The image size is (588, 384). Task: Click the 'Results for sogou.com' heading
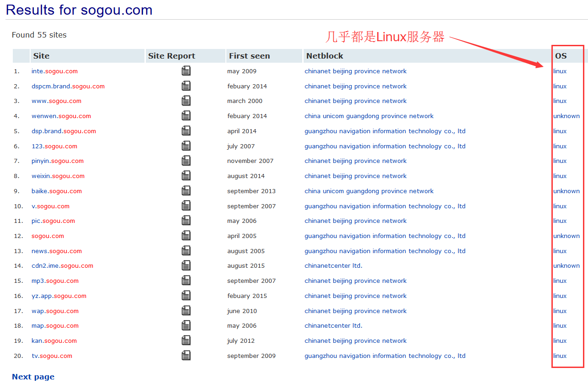coord(79,10)
